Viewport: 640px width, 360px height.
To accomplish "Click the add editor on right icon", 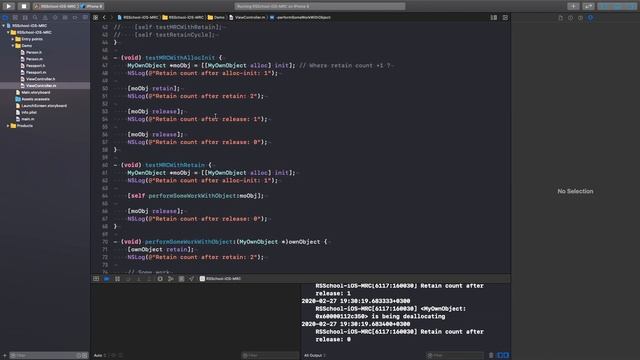I will coord(505,18).
